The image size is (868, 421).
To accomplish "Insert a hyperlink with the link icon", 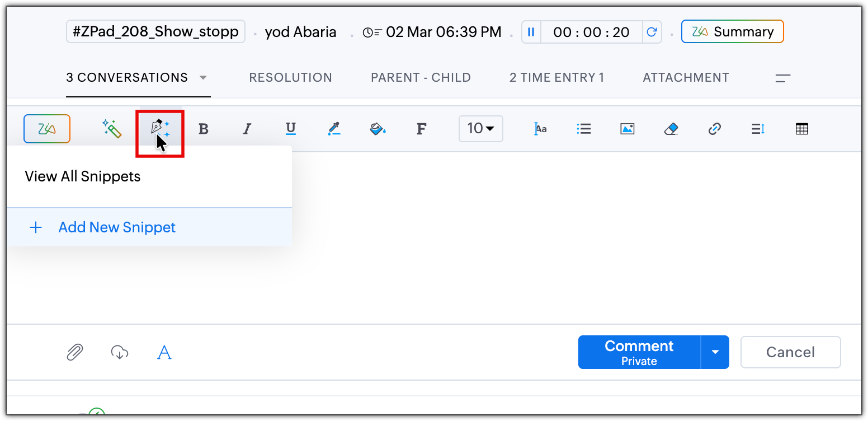I will click(714, 129).
